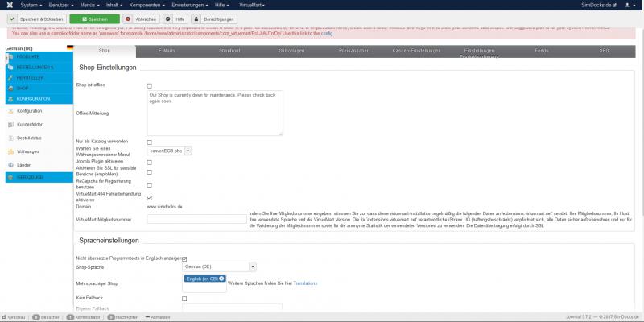The height and width of the screenshot is (322, 644).
Task: Click the Joomla logo icon
Action: [x=7, y=5]
